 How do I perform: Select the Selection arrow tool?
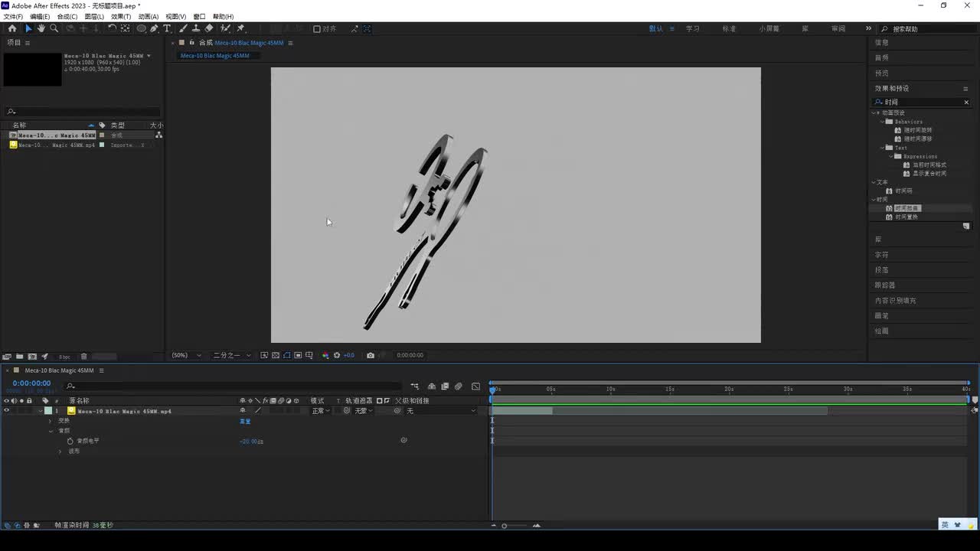[28, 28]
